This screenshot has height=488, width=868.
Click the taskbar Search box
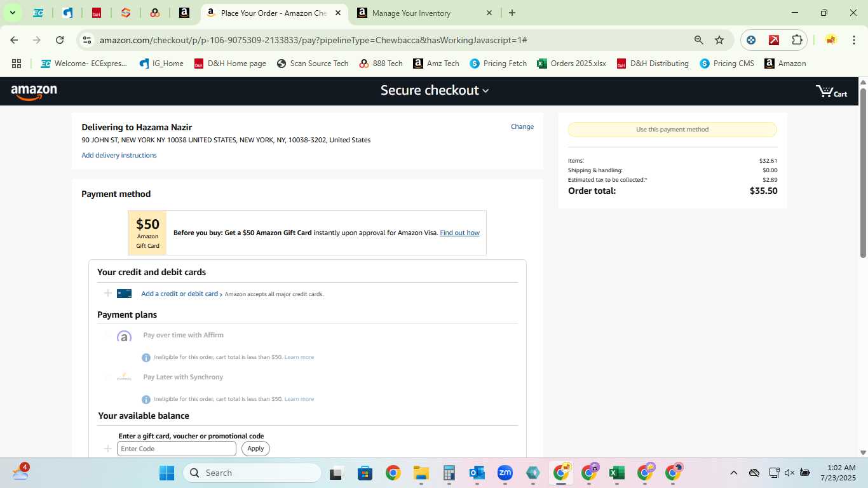click(x=252, y=473)
